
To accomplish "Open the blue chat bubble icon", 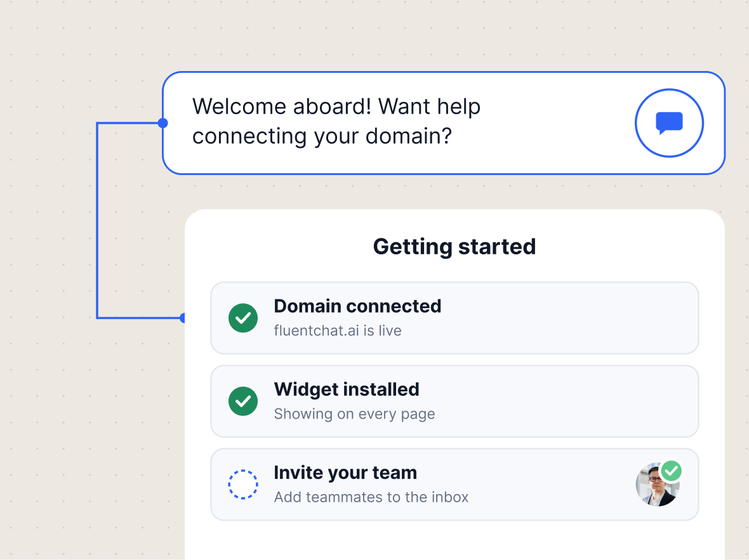I will pyautogui.click(x=669, y=122).
